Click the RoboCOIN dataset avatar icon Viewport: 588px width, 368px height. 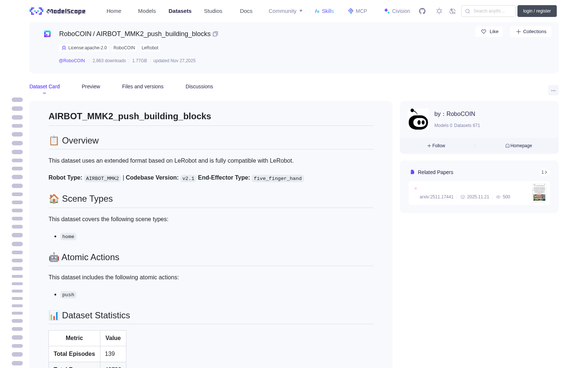[47, 34]
